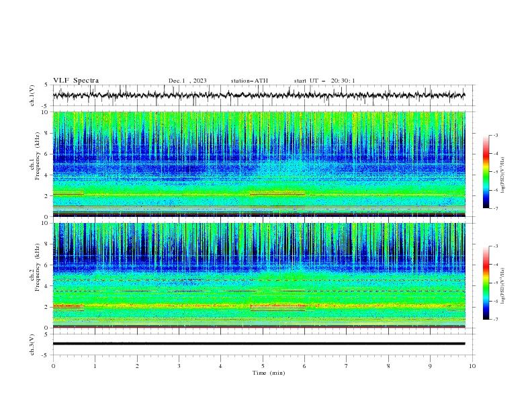Click the "ch.3(V)" axis label
This screenshot has width=532, height=411.
[32, 345]
